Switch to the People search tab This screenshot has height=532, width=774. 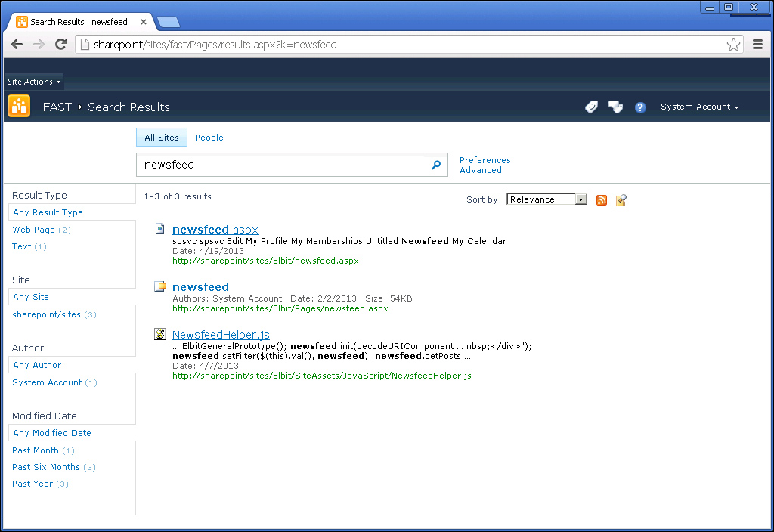[209, 138]
